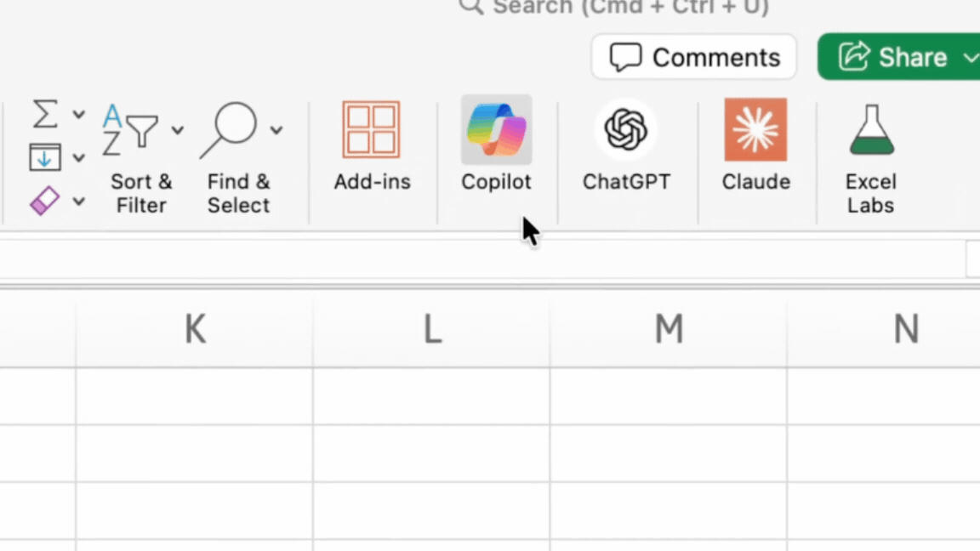Select column M header
This screenshot has height=551, width=980.
point(669,329)
